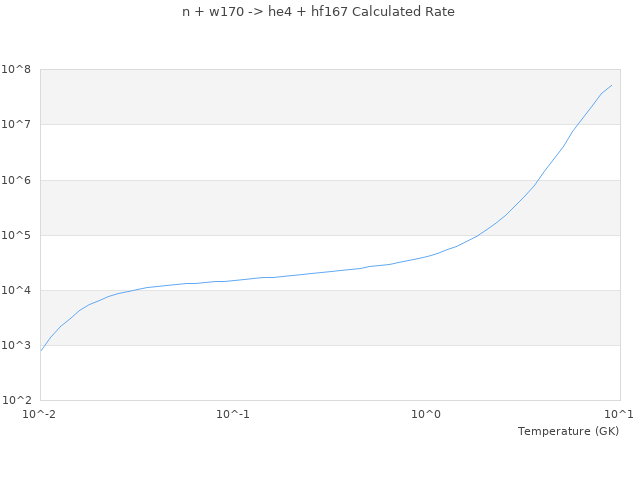Click the 10^6 y-axis label

[17, 180]
